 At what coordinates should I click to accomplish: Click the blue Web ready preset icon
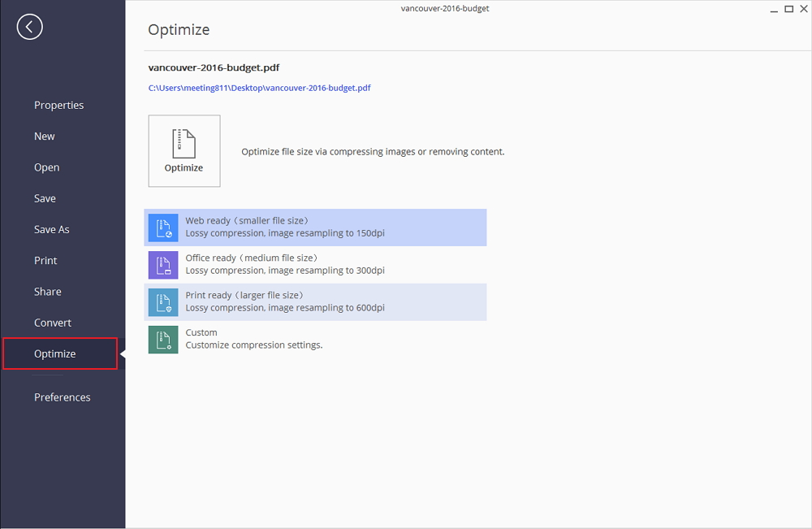[x=163, y=228]
